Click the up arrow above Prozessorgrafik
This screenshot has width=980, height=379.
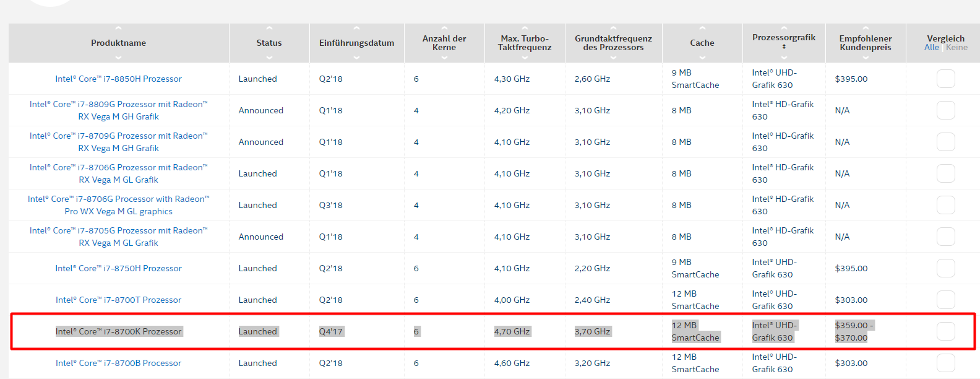coord(784,28)
